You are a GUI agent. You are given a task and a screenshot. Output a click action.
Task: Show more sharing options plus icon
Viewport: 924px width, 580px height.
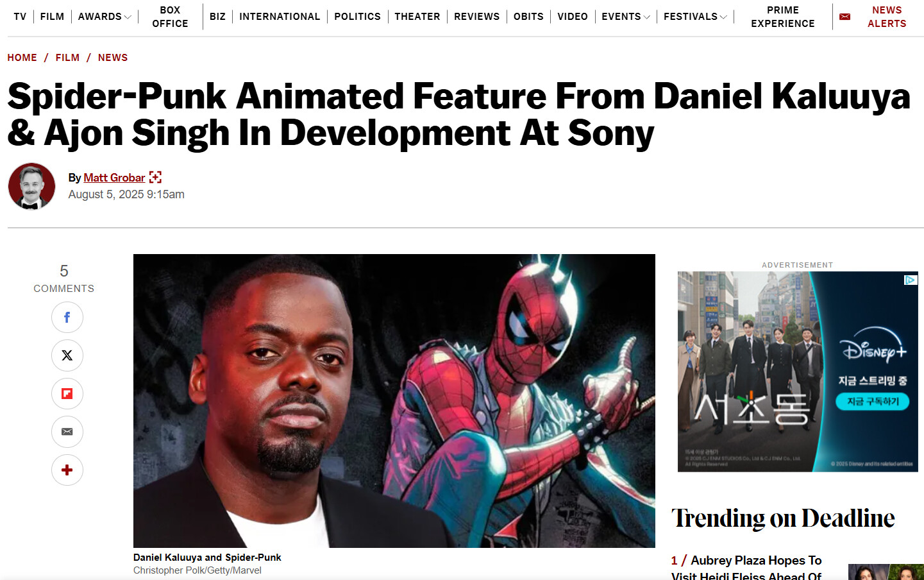pyautogui.click(x=67, y=470)
